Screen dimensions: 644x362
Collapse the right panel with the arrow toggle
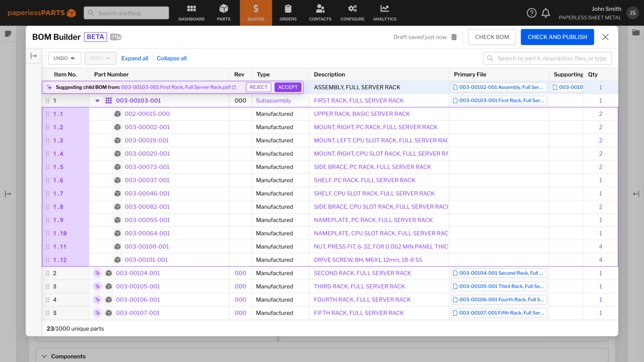click(636, 194)
